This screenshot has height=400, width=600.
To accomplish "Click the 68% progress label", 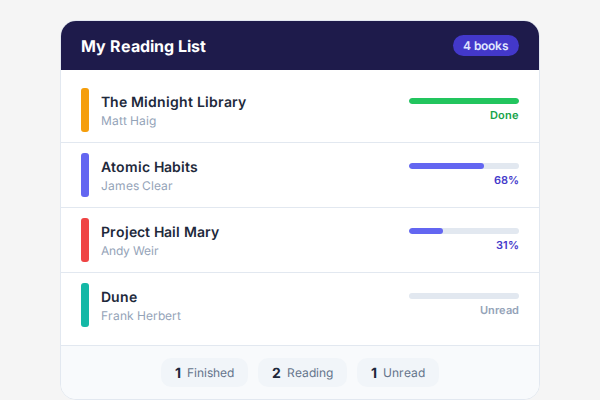I will point(506,181).
